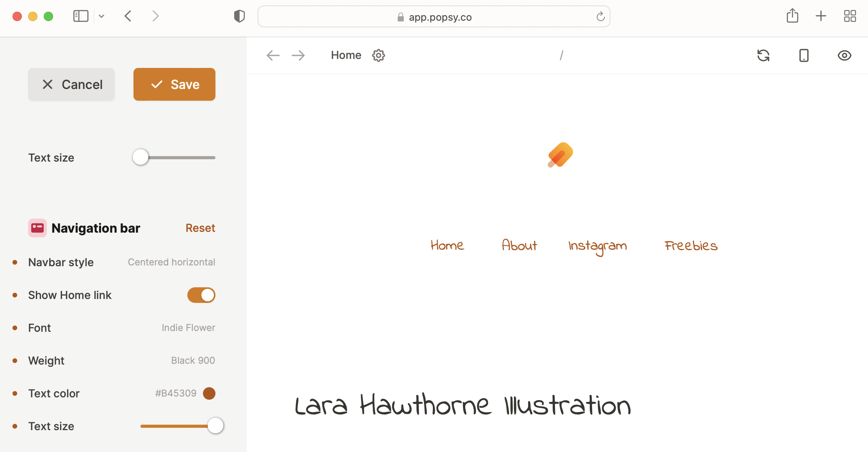The image size is (868, 452).
Task: Click the refresh preview icon
Action: point(763,55)
